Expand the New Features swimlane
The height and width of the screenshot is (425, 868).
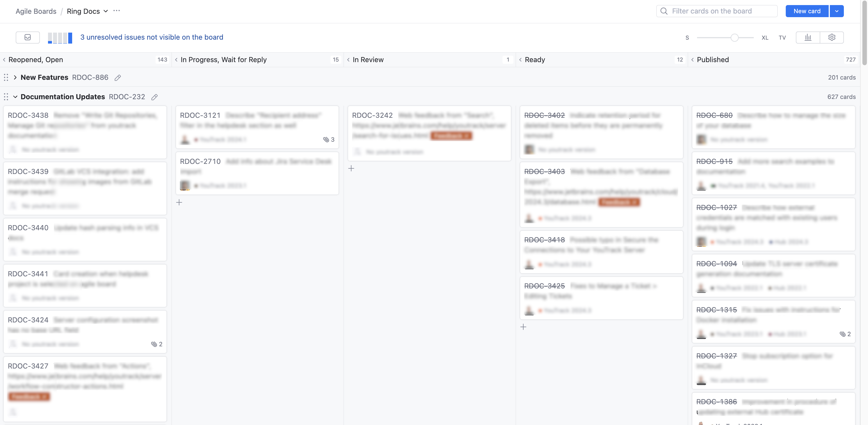(x=15, y=77)
